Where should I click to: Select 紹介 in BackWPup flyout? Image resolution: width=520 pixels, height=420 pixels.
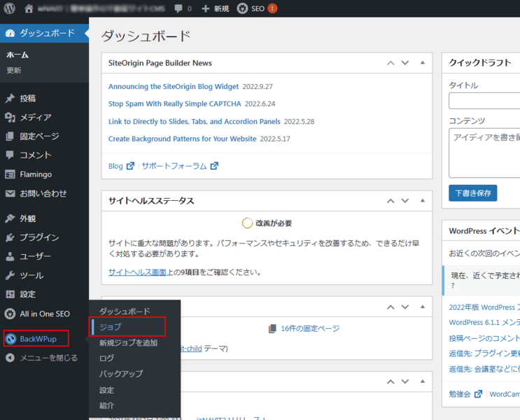(106, 405)
